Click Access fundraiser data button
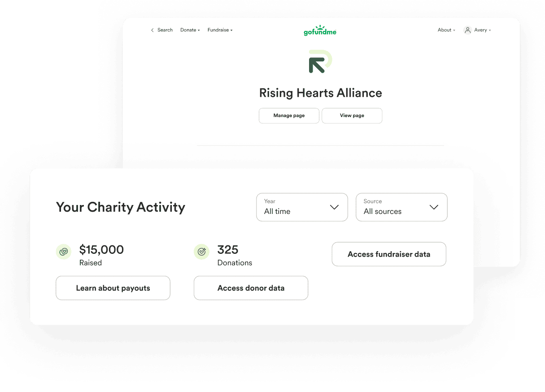Screen dimensions: 545x392 (x=389, y=254)
